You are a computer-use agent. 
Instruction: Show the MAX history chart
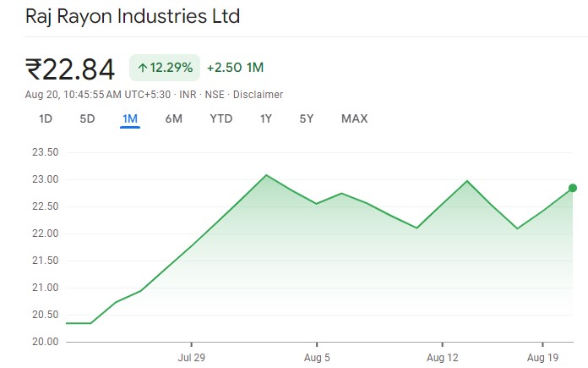[x=354, y=118]
